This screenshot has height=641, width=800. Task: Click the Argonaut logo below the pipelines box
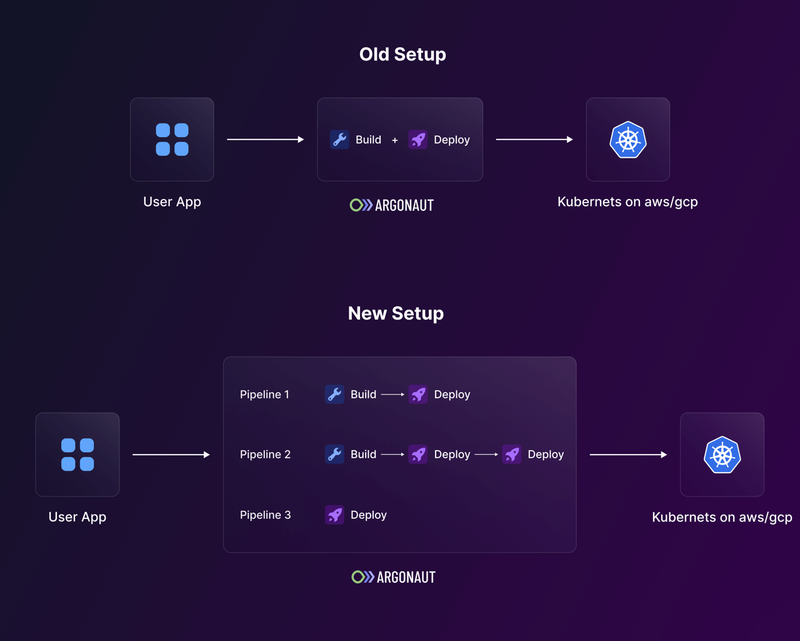click(x=394, y=577)
